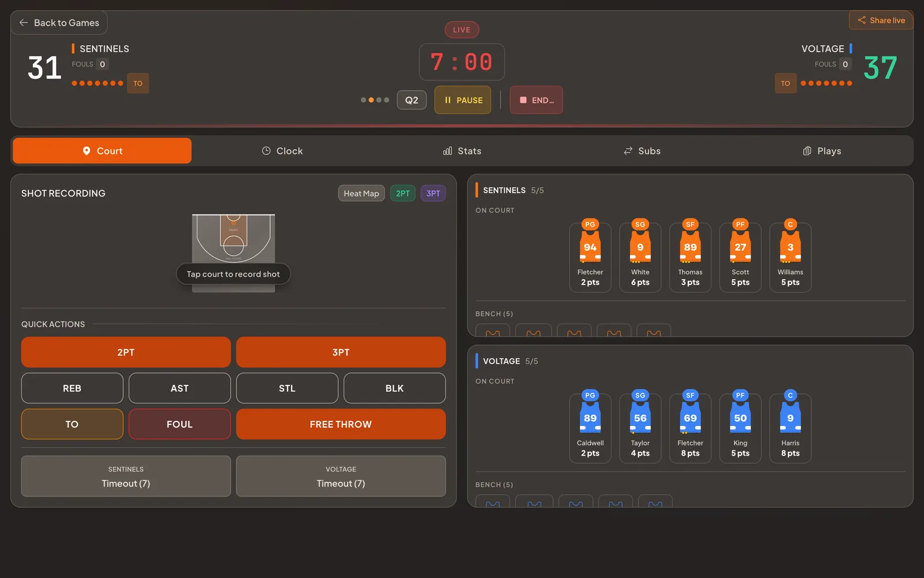This screenshot has width=924, height=578.
Task: Record a FREE THROW
Action: pyautogui.click(x=341, y=424)
